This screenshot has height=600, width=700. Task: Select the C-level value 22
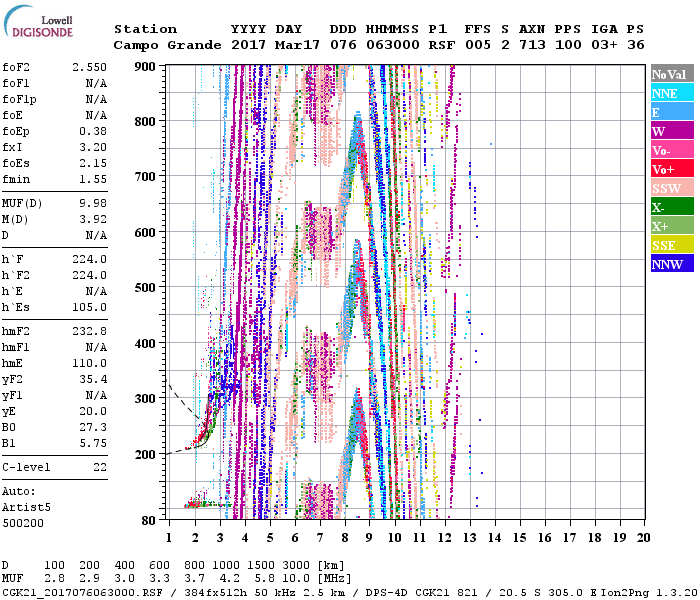coord(100,467)
